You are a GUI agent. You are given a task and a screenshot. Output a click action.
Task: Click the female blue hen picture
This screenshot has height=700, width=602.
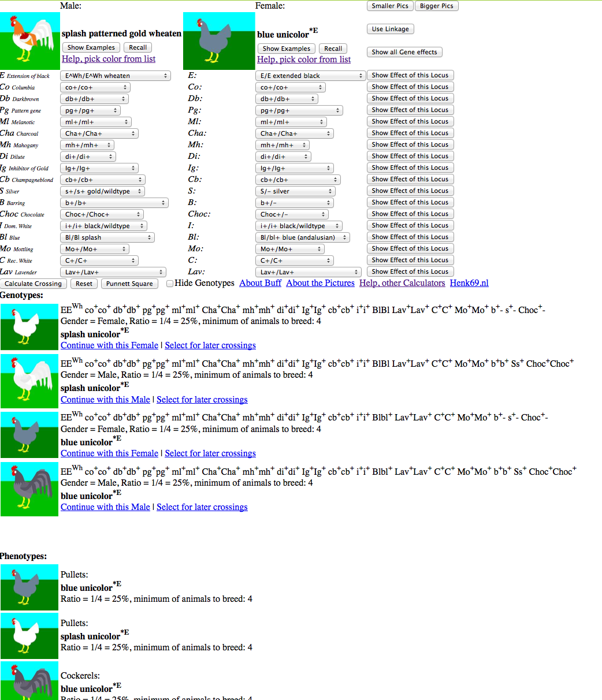[218, 41]
